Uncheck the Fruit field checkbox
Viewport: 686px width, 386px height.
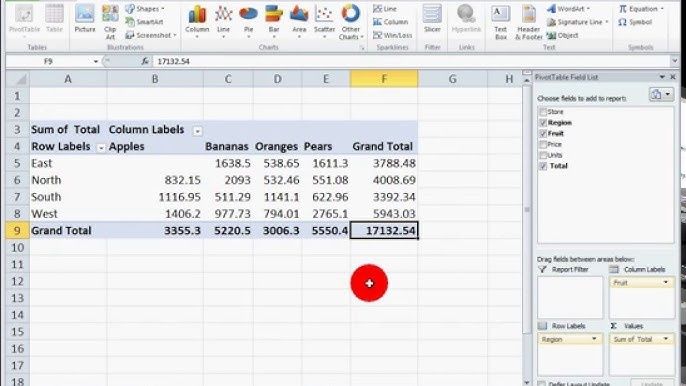tap(543, 133)
